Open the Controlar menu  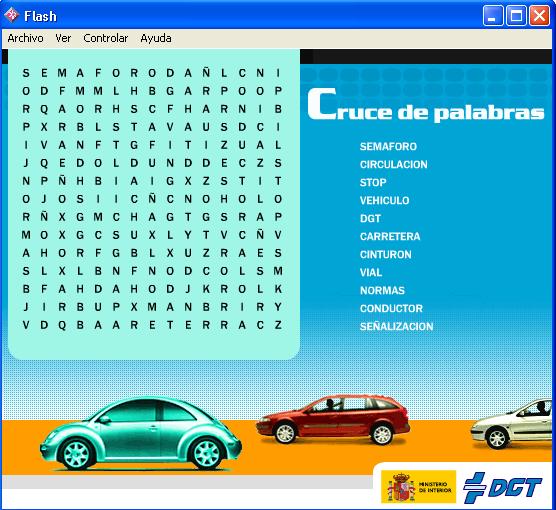[106, 38]
